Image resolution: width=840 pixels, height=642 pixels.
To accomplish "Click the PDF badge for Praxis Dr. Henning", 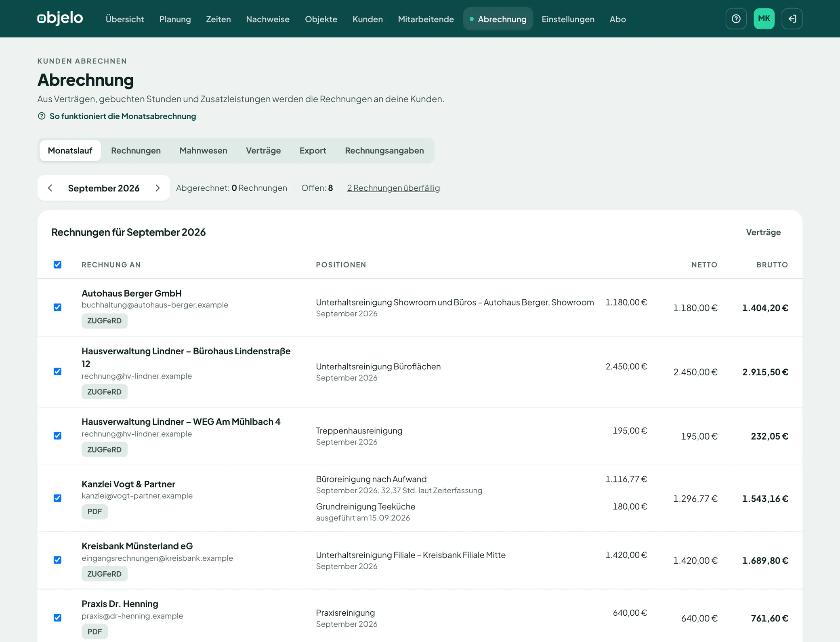I will point(94,631).
